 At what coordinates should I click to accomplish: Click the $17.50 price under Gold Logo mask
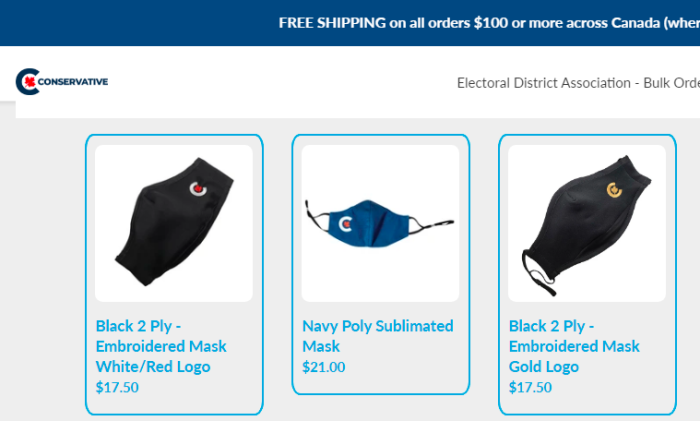point(530,387)
